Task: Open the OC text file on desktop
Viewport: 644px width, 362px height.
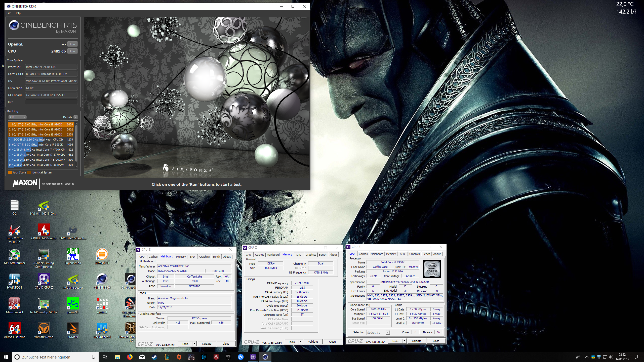Action: coord(14,207)
